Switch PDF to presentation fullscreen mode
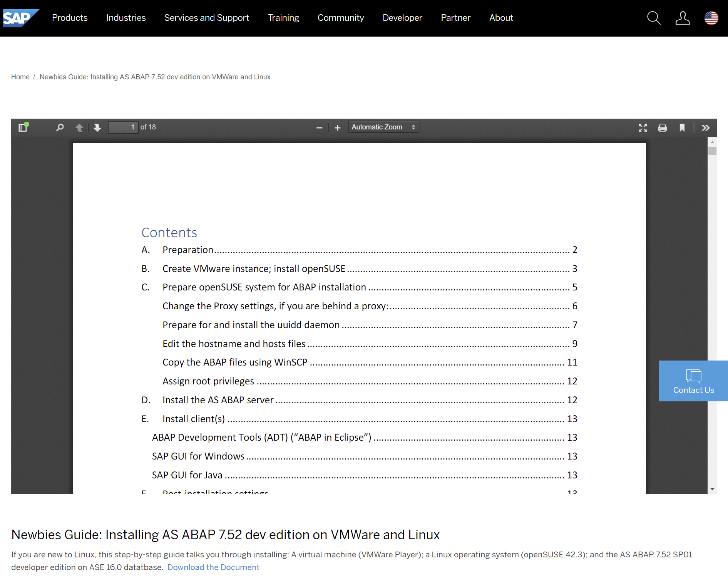The height and width of the screenshot is (577, 728). pyautogui.click(x=643, y=127)
